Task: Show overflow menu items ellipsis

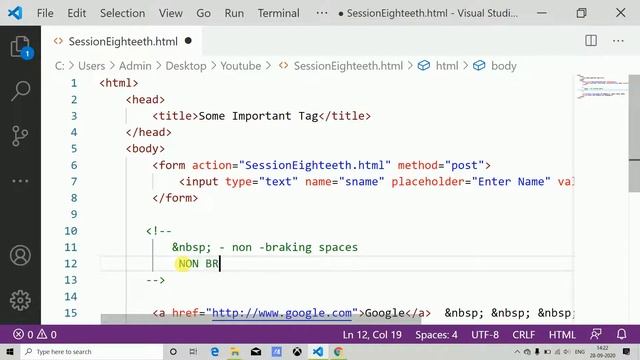Action: [322, 13]
